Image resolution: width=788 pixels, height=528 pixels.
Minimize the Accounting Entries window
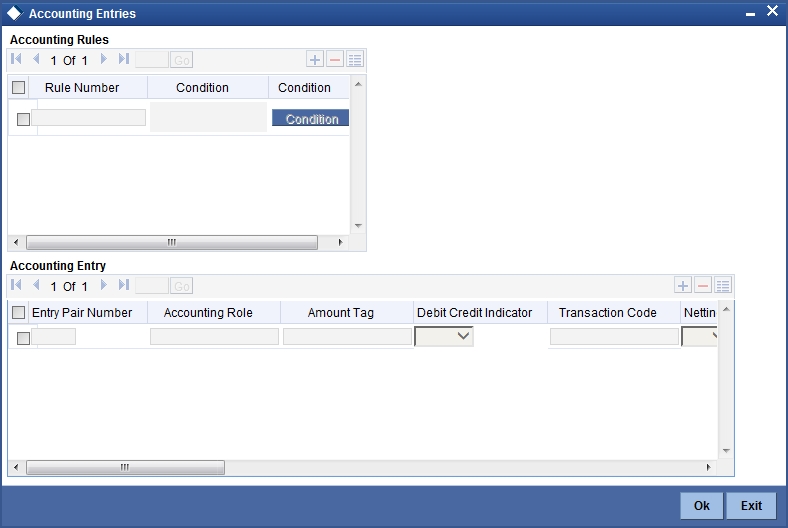click(x=750, y=13)
